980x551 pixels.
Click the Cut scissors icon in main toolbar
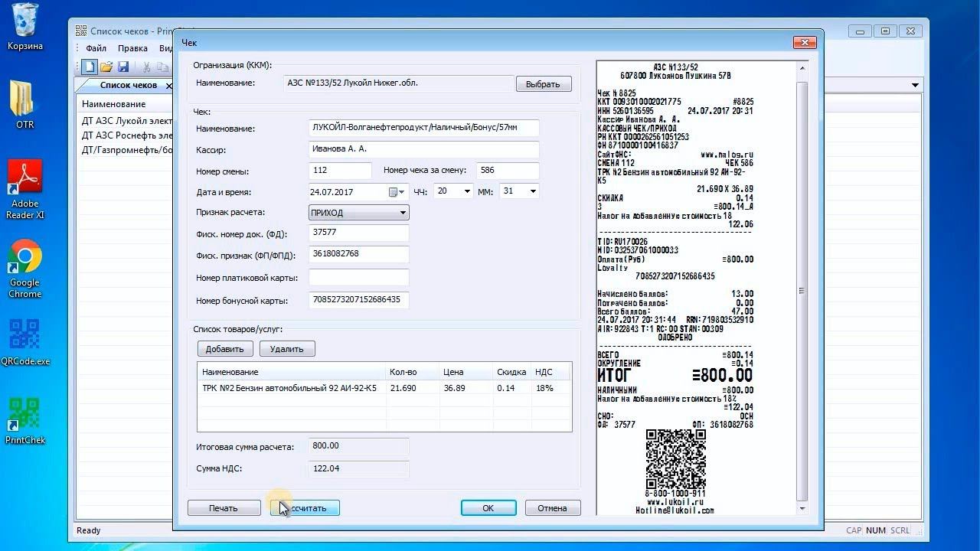pyautogui.click(x=146, y=67)
